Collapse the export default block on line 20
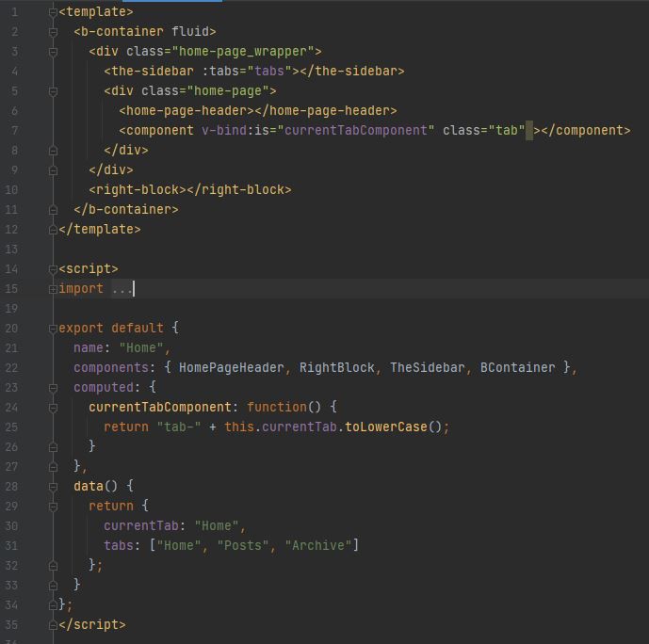649x644 pixels. [x=53, y=329]
